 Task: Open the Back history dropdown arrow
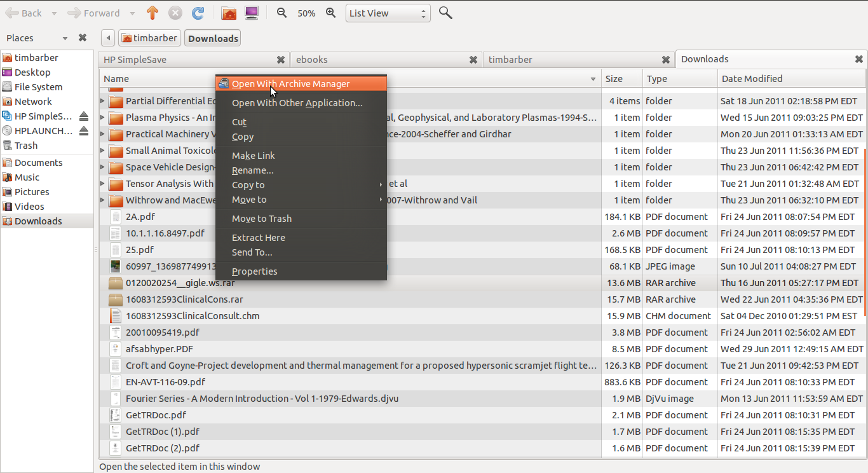(54, 13)
